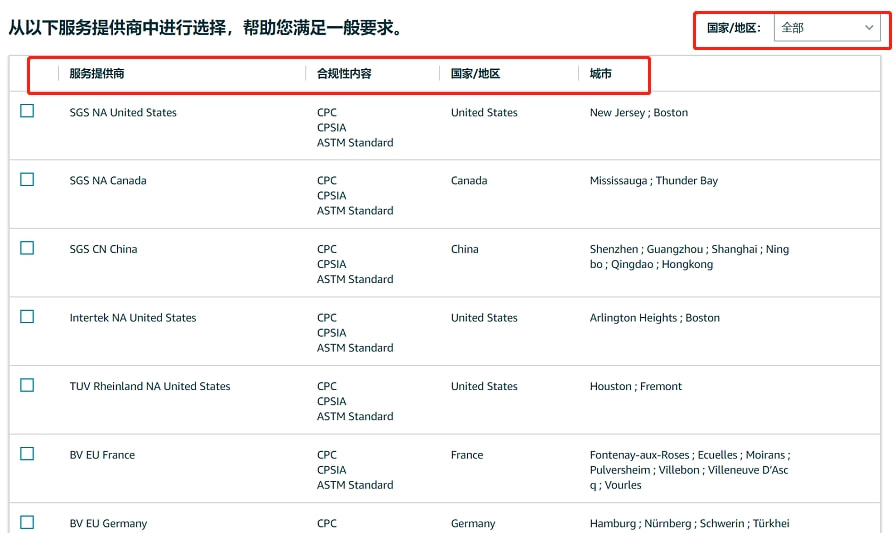Click the cities cell starting Fontenay-aux-Roses
Image resolution: width=896 pixels, height=533 pixels.
point(690,470)
